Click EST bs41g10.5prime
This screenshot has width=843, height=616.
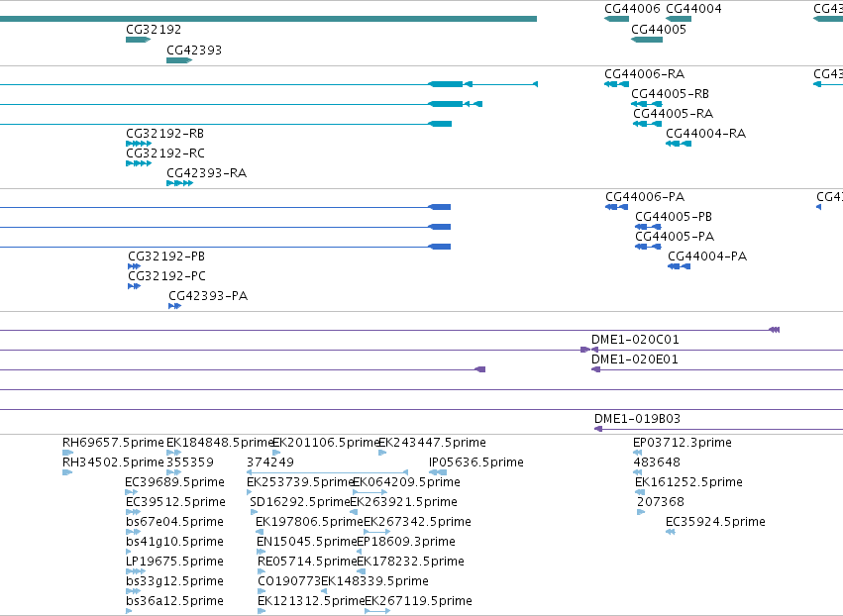pyautogui.click(x=174, y=542)
